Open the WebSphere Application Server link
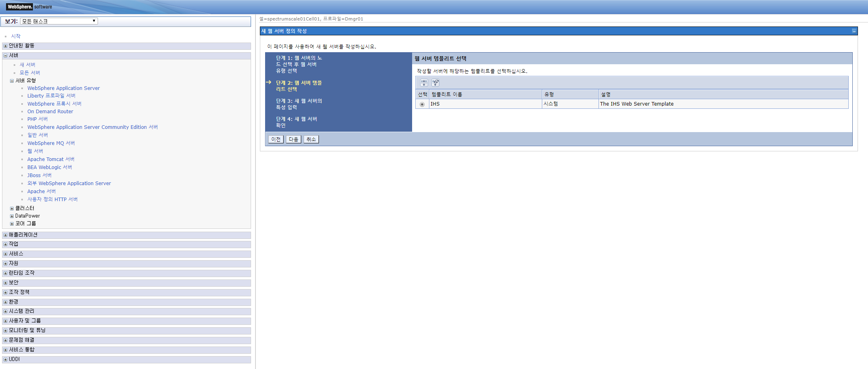The image size is (868, 369). pos(63,88)
